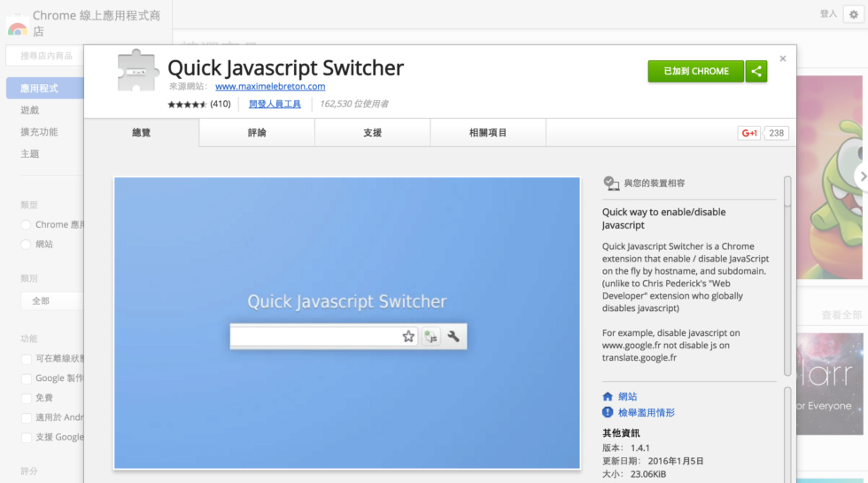This screenshot has width=868, height=483.
Task: Click the star rating of the extension
Action: pos(187,104)
